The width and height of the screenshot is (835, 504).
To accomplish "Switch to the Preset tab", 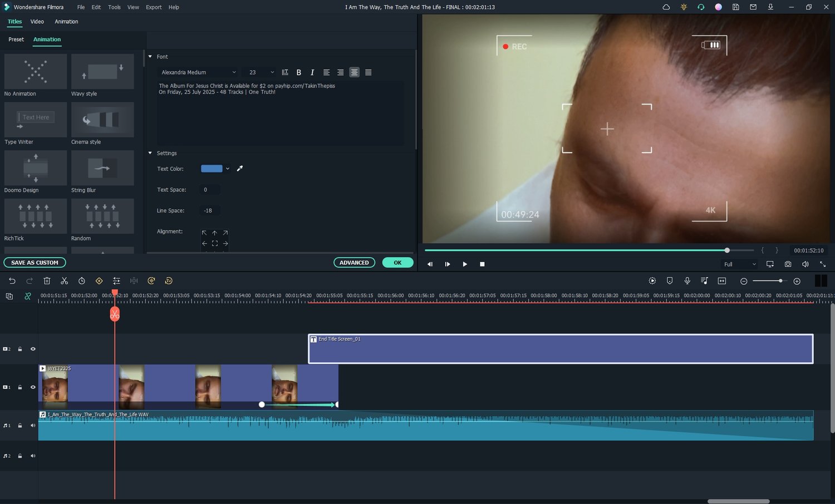I will [16, 39].
